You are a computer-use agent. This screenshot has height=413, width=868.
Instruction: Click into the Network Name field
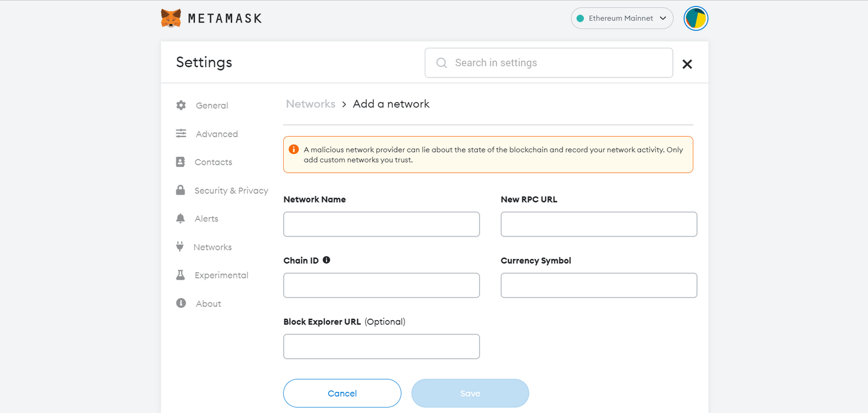[381, 224]
